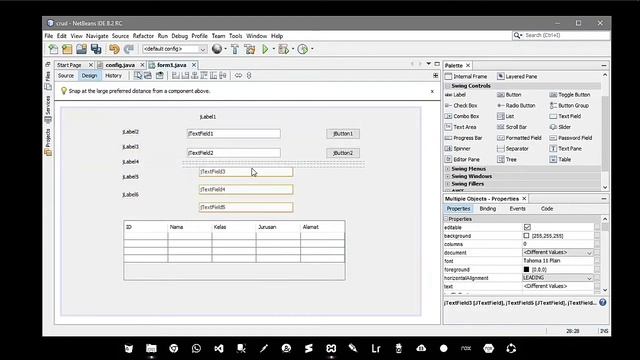Click the Alamat column header in the table
The width and height of the screenshot is (640, 360).
click(322, 227)
